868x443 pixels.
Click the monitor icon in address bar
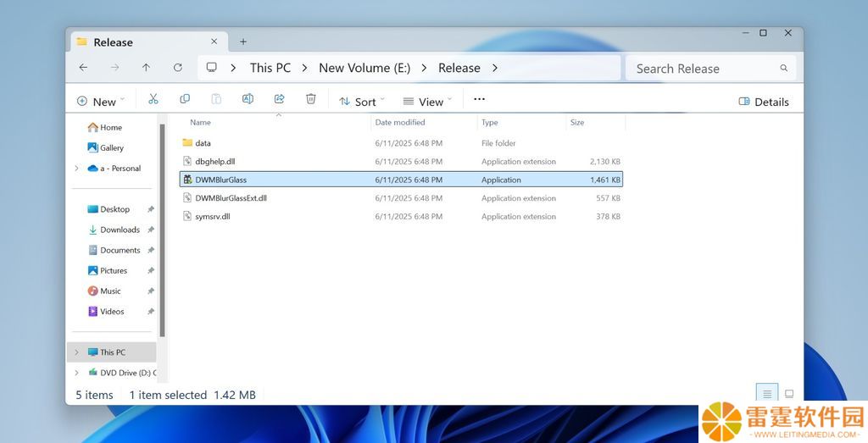click(x=211, y=68)
